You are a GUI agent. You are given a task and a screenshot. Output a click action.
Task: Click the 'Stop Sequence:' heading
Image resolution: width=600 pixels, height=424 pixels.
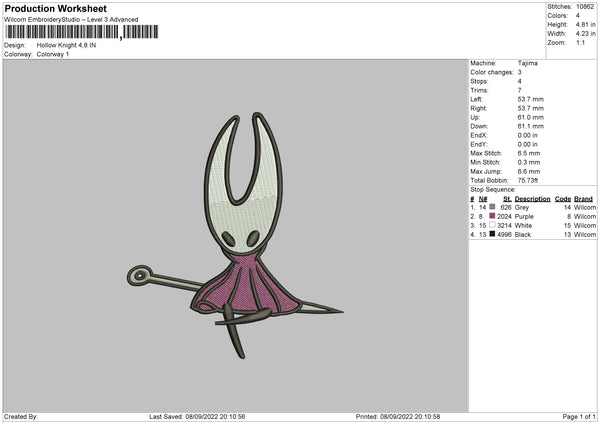[493, 189]
